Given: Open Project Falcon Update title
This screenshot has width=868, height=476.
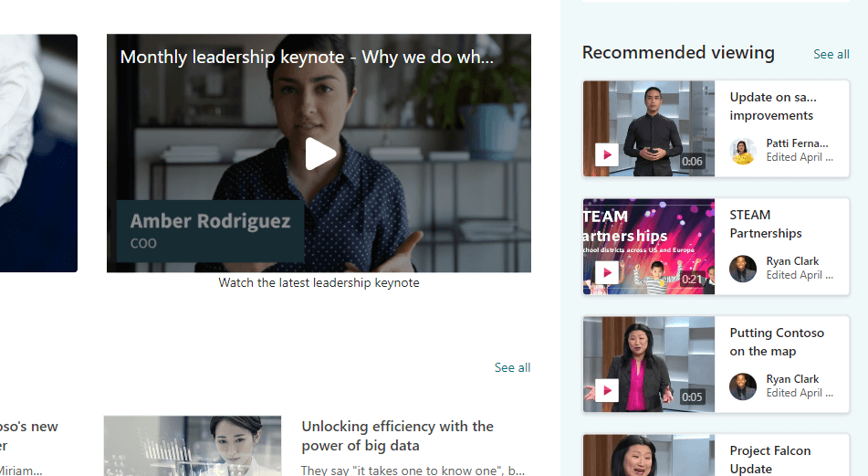Looking at the screenshot, I should (x=770, y=460).
